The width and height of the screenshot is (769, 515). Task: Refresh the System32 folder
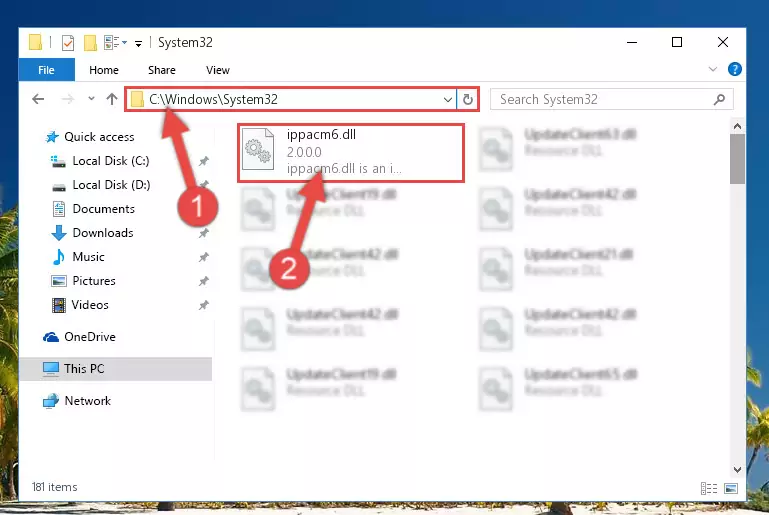pos(468,100)
